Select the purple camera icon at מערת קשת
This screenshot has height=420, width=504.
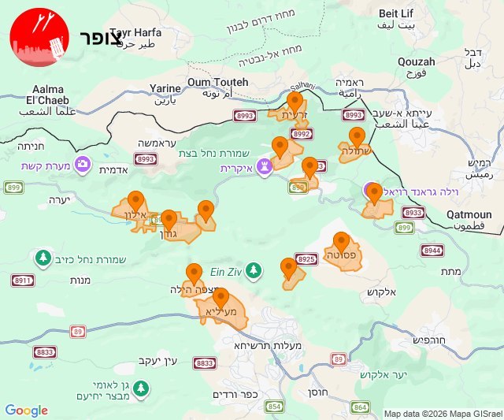pos(83,165)
